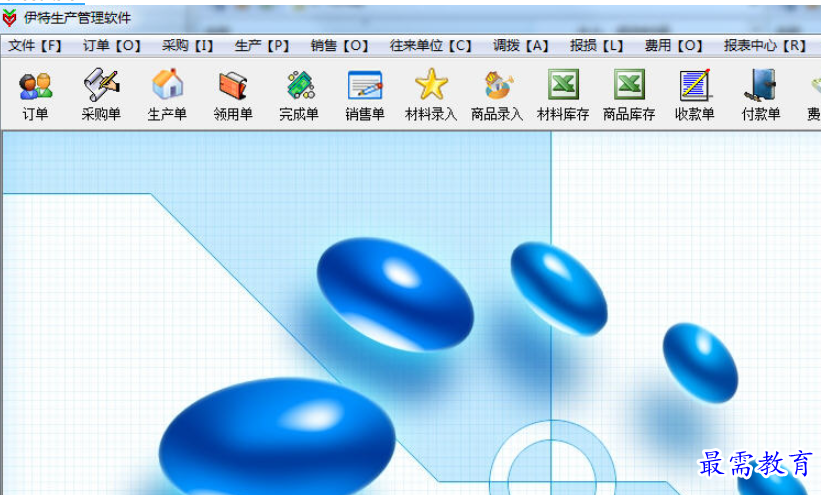
Task: Open the 采购【I】 menu
Action: point(187,46)
